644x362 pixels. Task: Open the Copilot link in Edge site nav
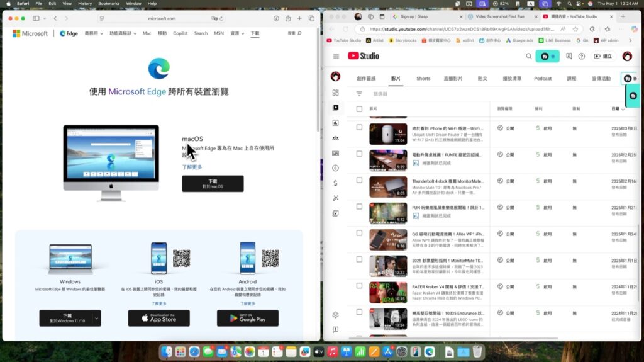tap(180, 33)
